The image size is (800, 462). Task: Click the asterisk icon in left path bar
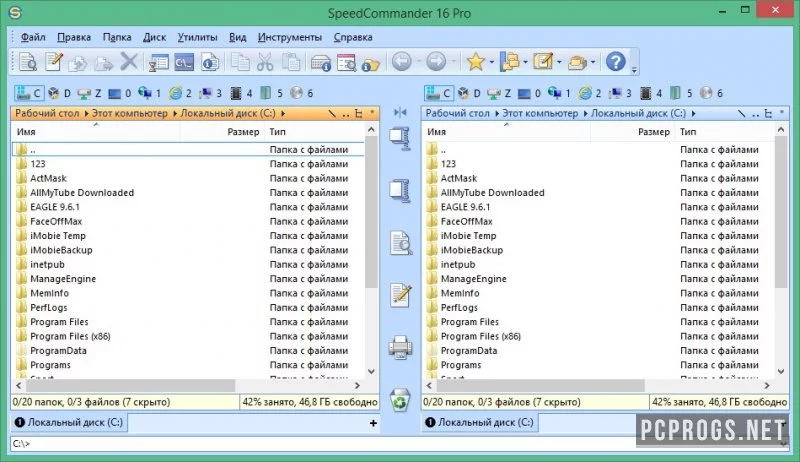coord(372,112)
